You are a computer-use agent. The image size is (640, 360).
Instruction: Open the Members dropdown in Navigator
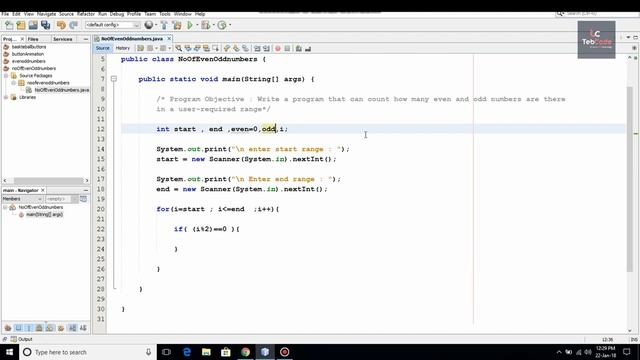pos(22,199)
